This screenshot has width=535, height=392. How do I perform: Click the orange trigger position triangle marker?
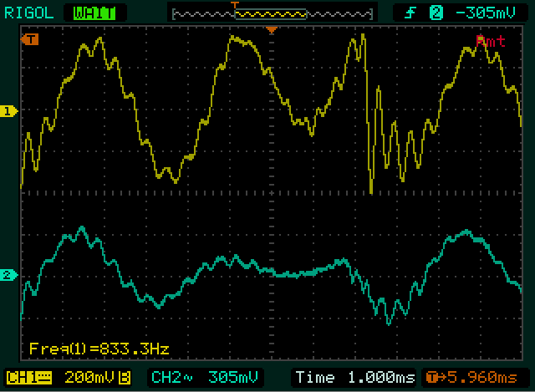click(271, 31)
